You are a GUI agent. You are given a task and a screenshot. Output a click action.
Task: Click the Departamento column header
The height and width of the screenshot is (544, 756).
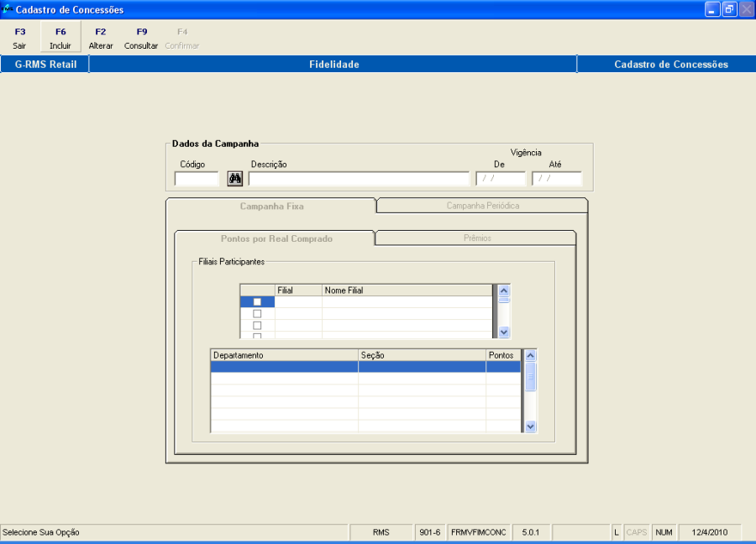(x=285, y=355)
